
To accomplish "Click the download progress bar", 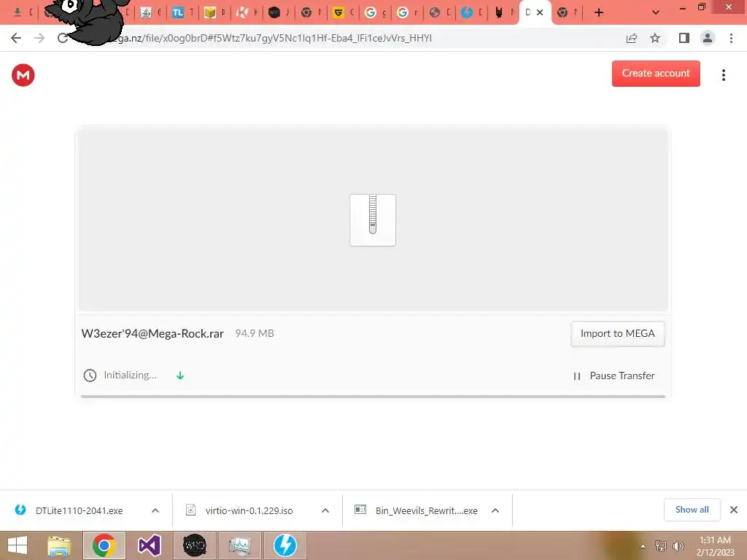I will (373, 396).
